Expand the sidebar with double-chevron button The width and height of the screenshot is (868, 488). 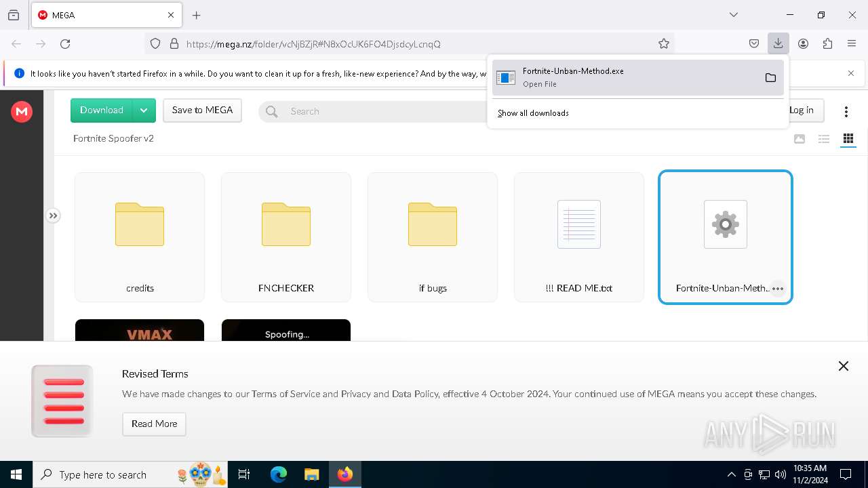tap(53, 216)
